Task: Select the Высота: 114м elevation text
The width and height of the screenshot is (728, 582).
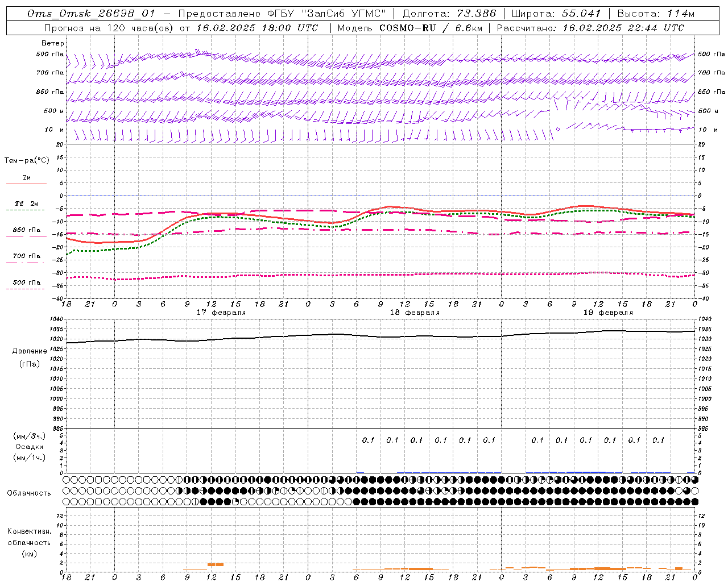Action: tap(656, 14)
